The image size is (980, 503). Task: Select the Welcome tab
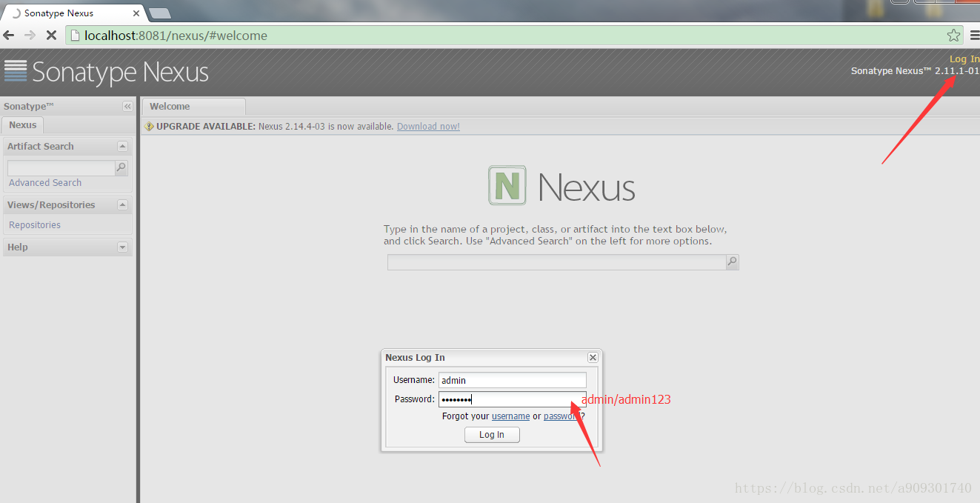pos(193,107)
